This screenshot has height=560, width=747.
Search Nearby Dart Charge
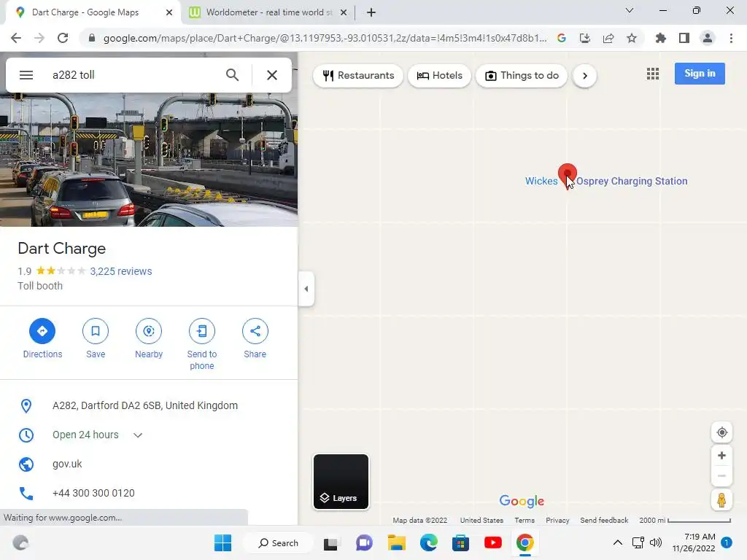coord(149,338)
